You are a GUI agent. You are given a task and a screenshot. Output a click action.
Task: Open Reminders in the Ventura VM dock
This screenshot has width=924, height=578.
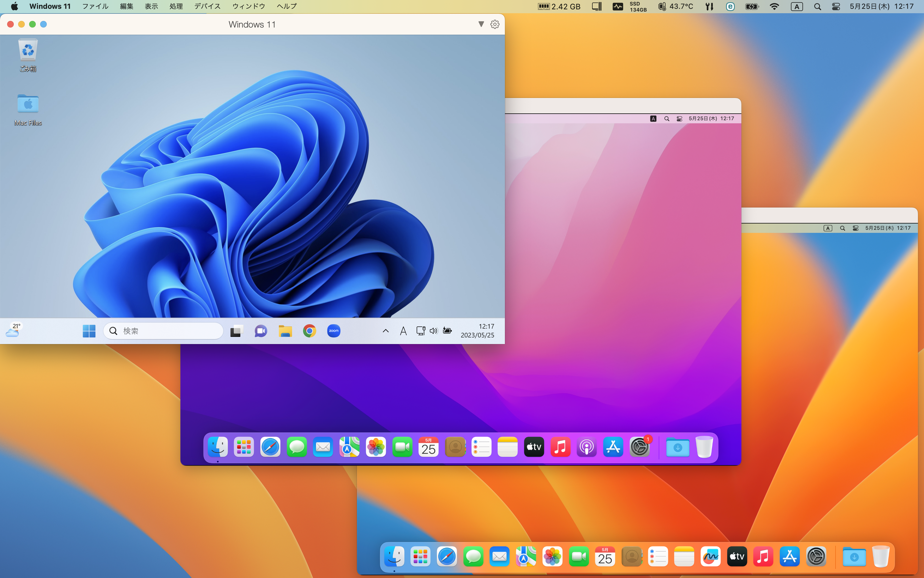[x=658, y=557]
